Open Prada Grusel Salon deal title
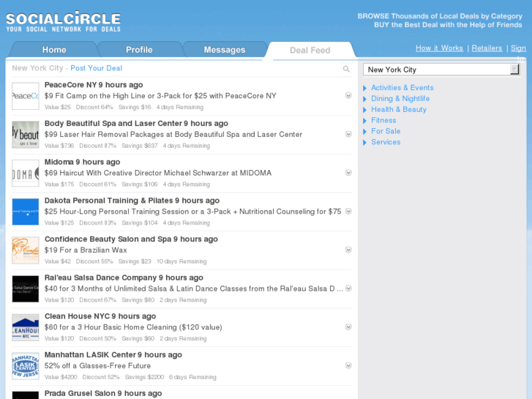This screenshot has width=532, height=399. 80,393
